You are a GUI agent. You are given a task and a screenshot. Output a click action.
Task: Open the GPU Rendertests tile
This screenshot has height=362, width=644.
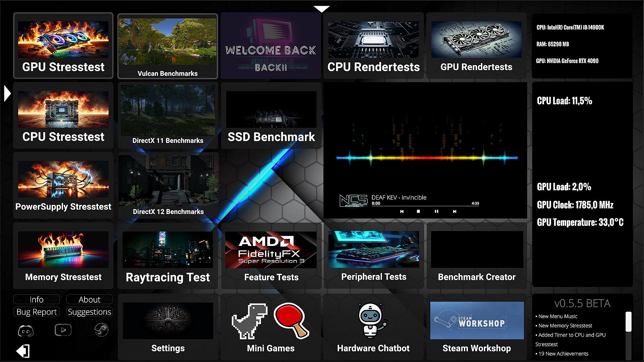pos(476,46)
